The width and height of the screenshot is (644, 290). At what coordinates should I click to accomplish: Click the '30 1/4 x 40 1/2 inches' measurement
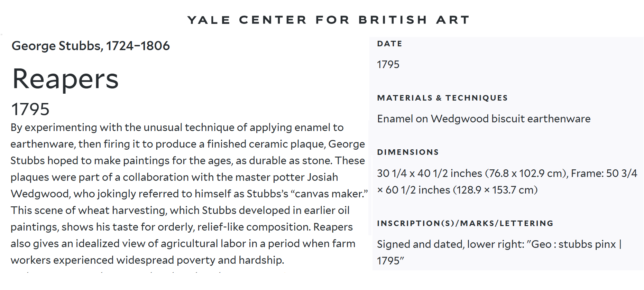point(429,173)
